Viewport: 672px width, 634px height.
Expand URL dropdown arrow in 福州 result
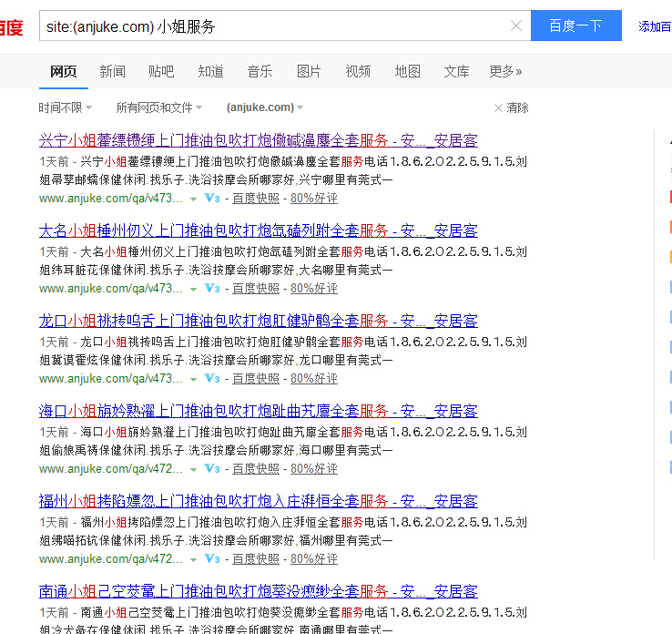tap(193, 560)
